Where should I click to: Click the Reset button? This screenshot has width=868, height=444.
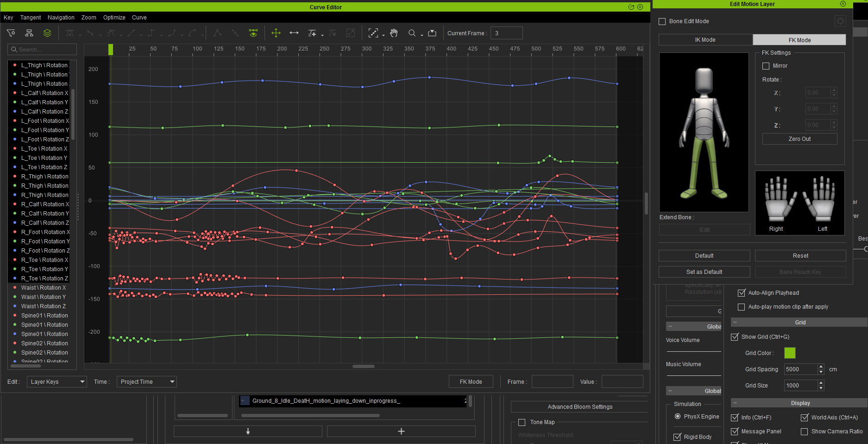[800, 256]
